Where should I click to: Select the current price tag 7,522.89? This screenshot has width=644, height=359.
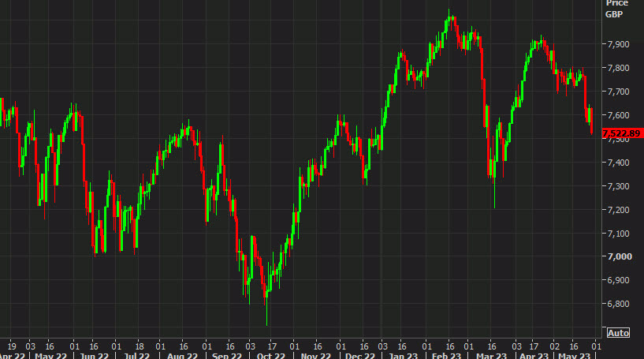623,133
